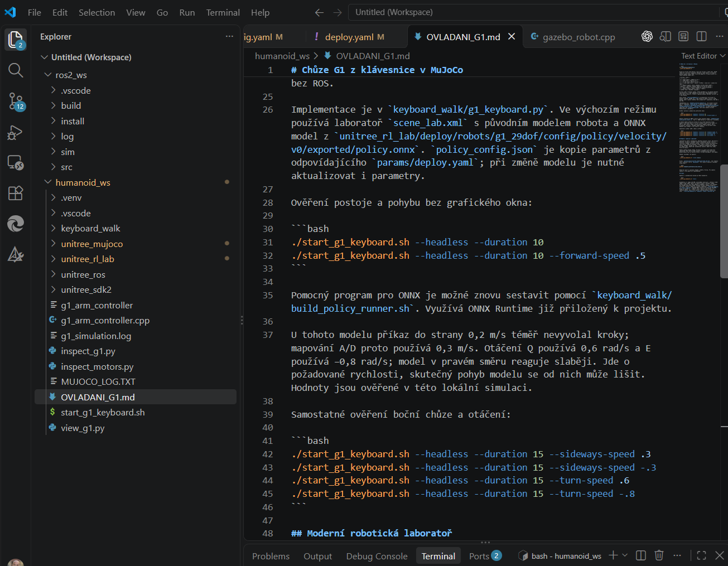Open the ChatGPT Codex icon in editor toolbar
This screenshot has height=566, width=728.
(647, 36)
